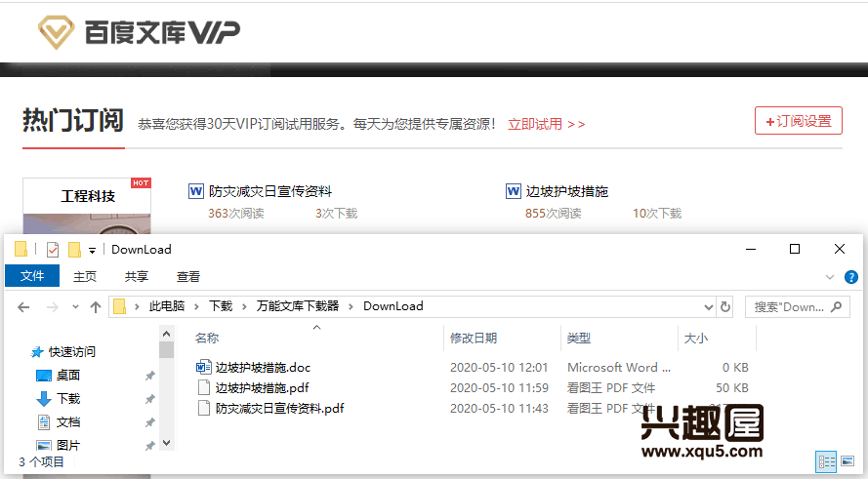This screenshot has width=868, height=479.
Task: Select file 防灾减灾日宣传资料.pdf
Action: 279,408
